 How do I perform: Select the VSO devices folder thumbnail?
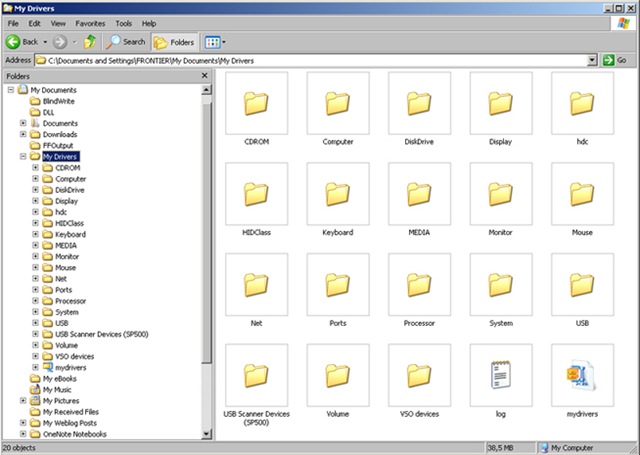419,375
